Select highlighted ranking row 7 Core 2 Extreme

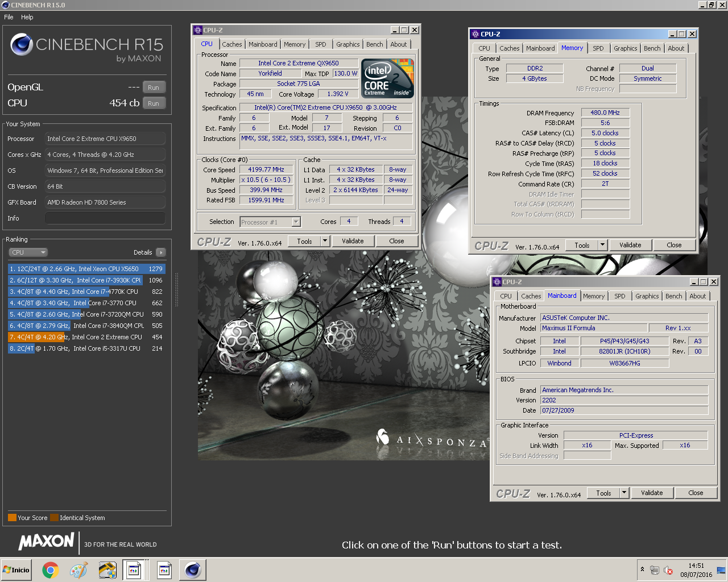click(86, 337)
